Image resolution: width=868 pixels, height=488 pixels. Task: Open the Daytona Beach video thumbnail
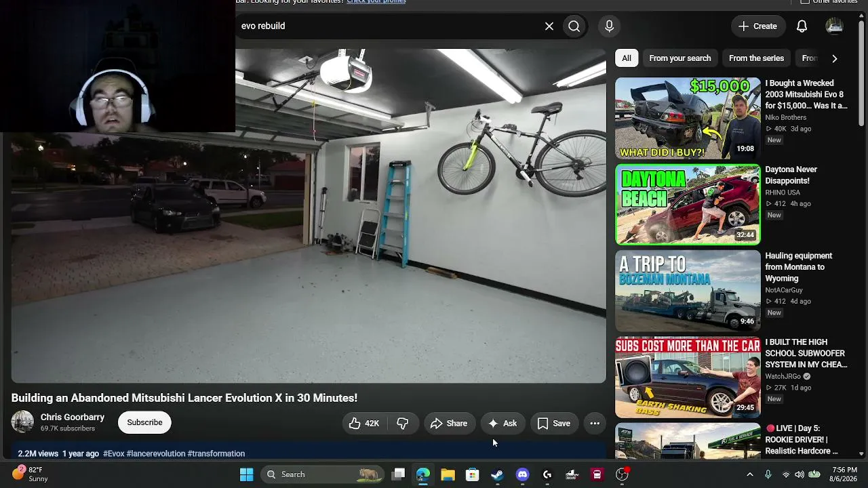[688, 204]
